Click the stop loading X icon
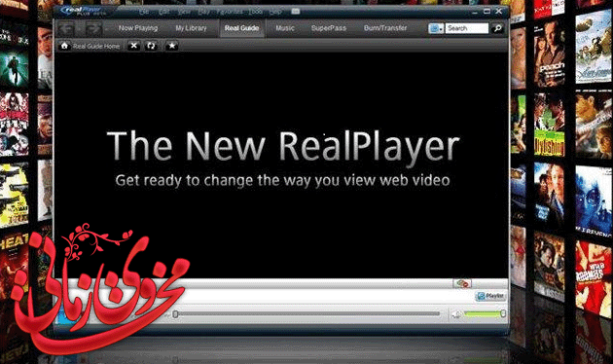 tap(133, 46)
